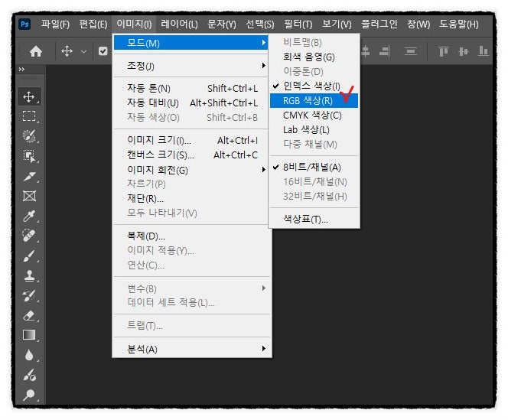Image resolution: width=508 pixels, height=420 pixels.
Task: Open 캔버스 크기(S)... dialog
Action: 191,155
